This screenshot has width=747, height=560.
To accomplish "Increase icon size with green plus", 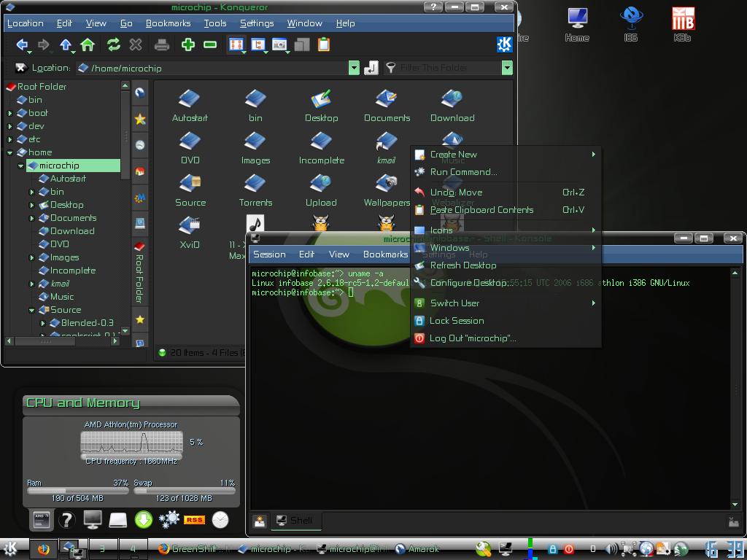I will [188, 44].
